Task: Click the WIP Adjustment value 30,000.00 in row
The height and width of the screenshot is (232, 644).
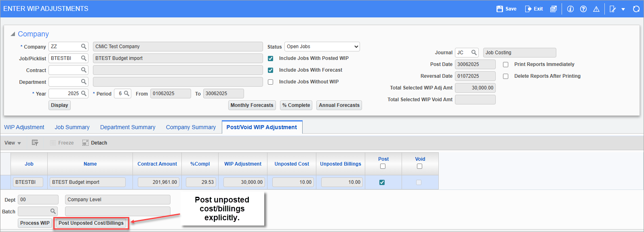Action: (x=244, y=182)
